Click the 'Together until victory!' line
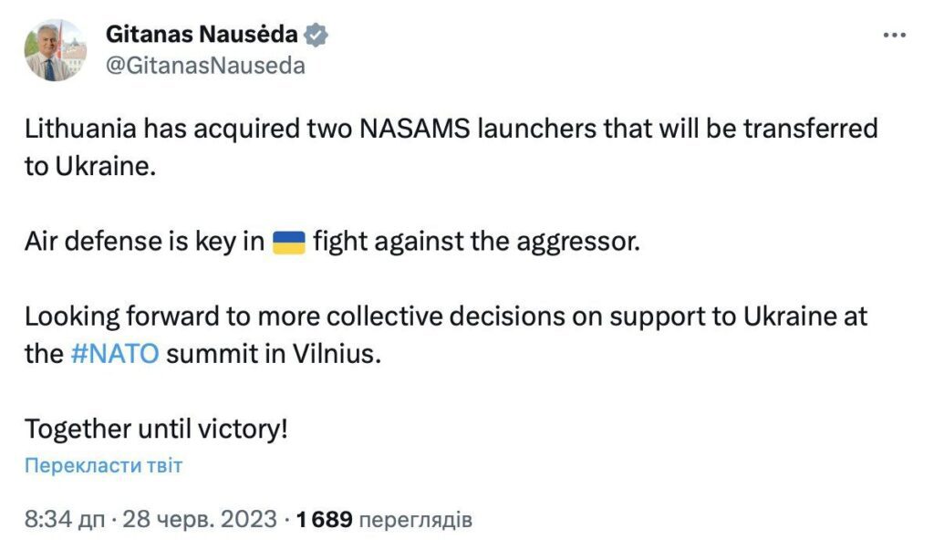934x560 pixels. pyautogui.click(x=156, y=429)
